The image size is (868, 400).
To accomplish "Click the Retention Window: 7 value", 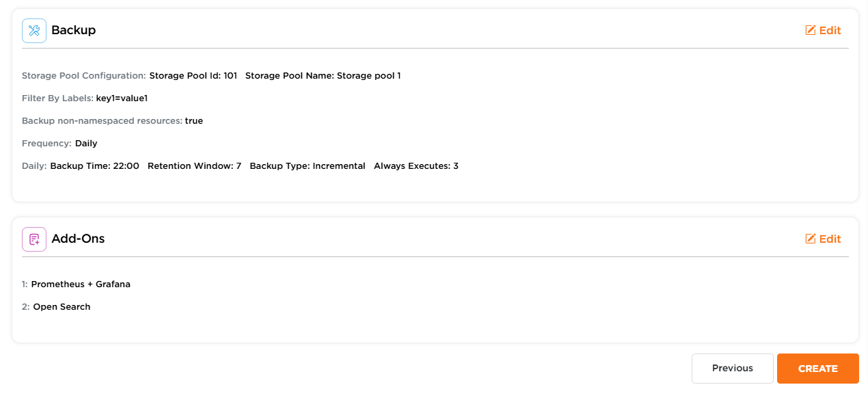I will tap(195, 166).
